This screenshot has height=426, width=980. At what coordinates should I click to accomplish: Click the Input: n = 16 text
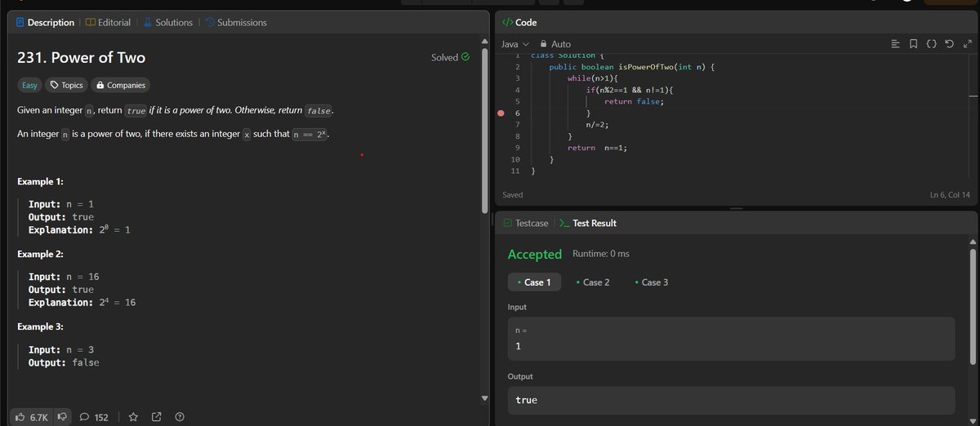coord(64,277)
